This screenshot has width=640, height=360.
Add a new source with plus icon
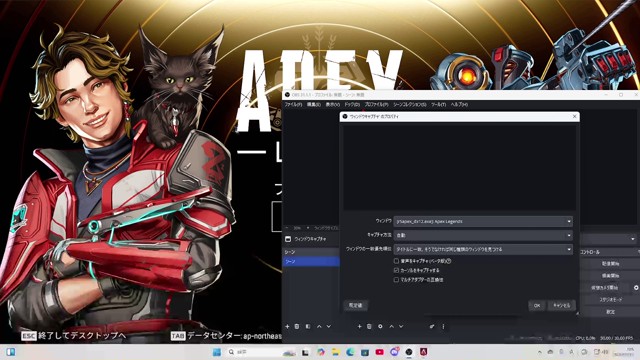[360, 327]
